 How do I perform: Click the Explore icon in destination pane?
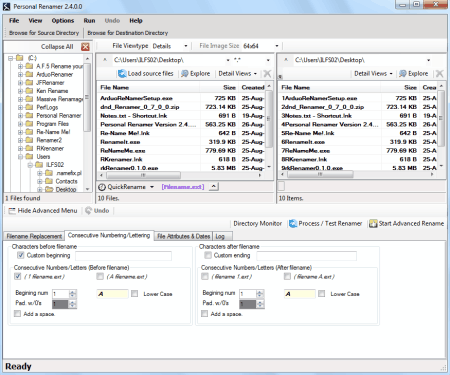403,73
